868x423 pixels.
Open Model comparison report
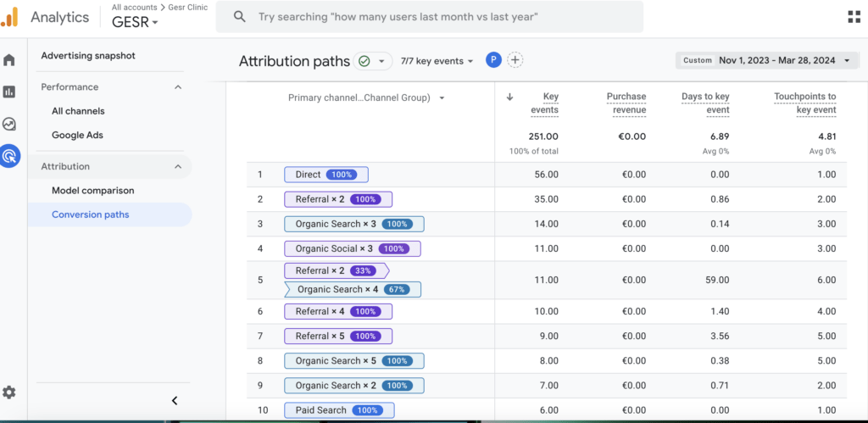click(x=93, y=191)
